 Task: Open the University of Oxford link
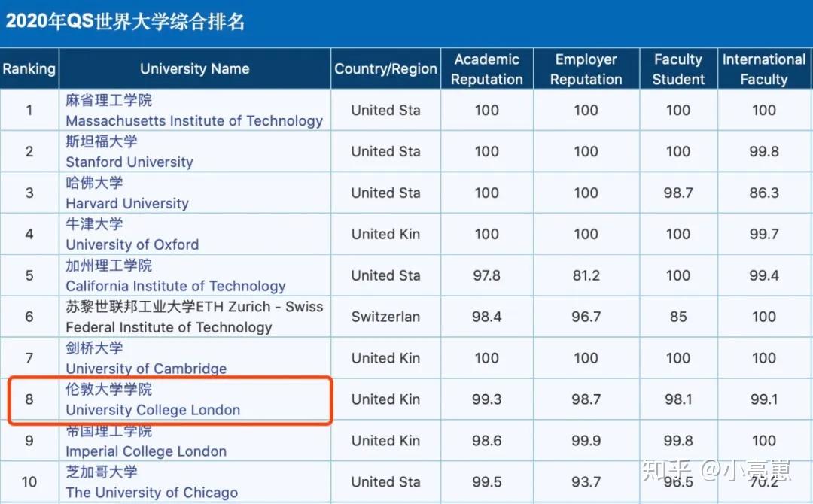tap(132, 244)
